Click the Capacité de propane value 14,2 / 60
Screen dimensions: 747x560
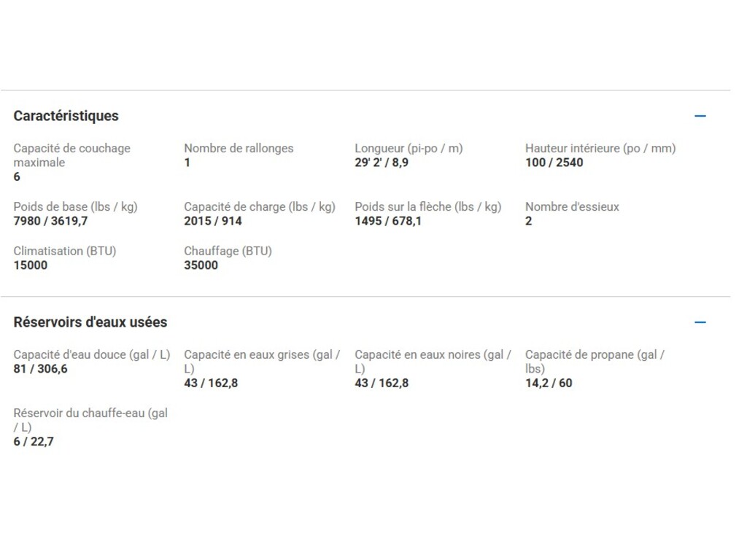[549, 383]
